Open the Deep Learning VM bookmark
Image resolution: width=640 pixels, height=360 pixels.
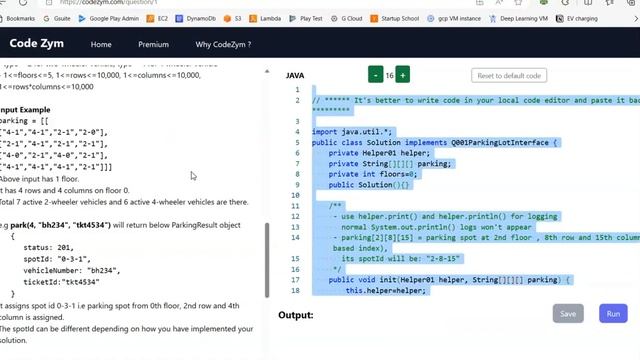pyautogui.click(x=518, y=18)
